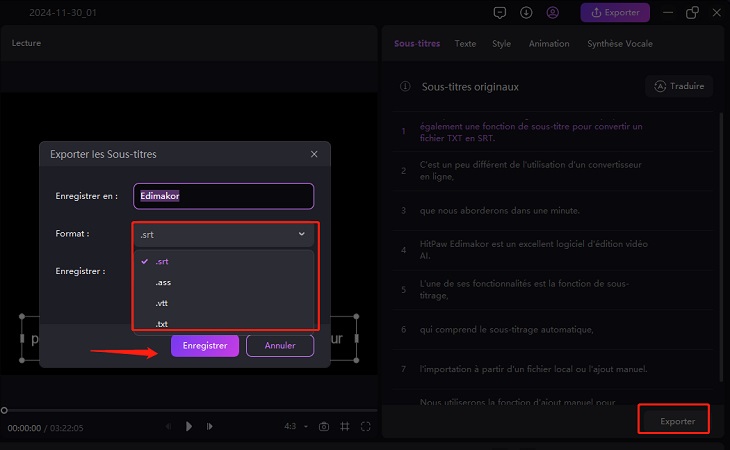
Task: Select subtitle line 5 about fonction de sous-titrage
Action: (x=552, y=289)
